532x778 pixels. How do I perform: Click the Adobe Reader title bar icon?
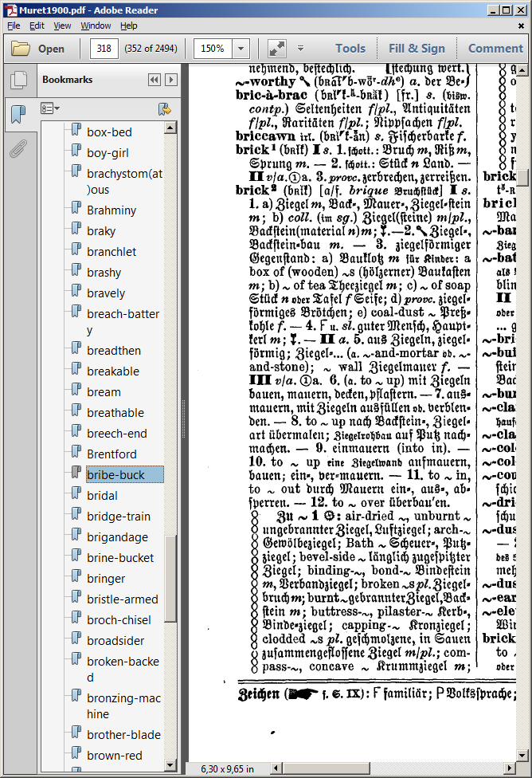click(11, 10)
